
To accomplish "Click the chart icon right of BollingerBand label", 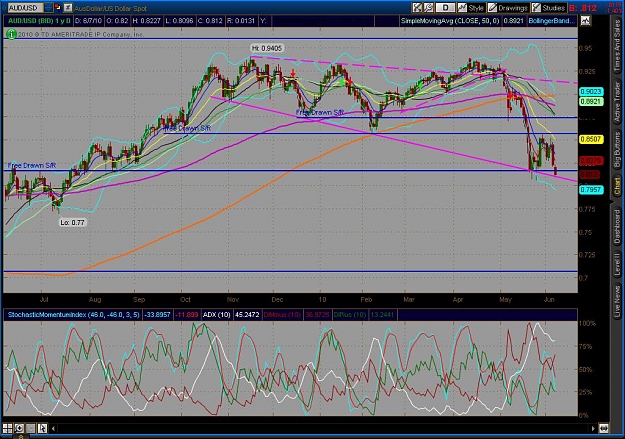I will pos(585,20).
